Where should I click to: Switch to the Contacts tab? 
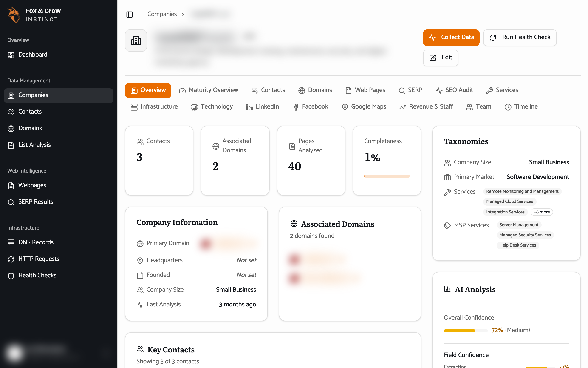pyautogui.click(x=268, y=90)
